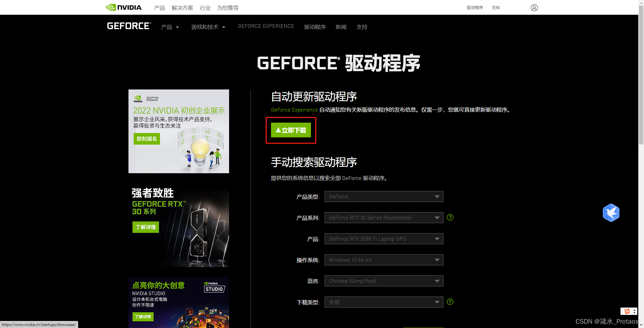Click the Sogou input method icon
The width and height of the screenshot is (644, 328).
point(627,311)
